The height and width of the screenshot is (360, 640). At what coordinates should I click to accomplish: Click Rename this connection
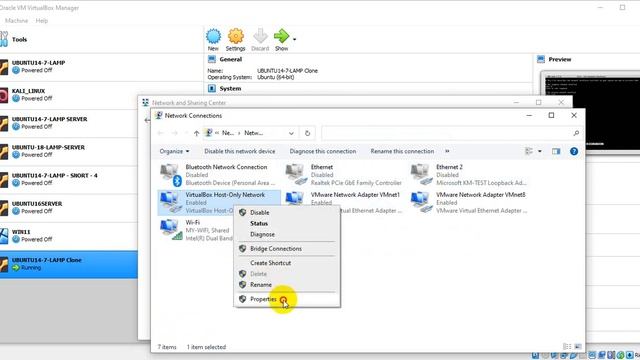coord(402,151)
